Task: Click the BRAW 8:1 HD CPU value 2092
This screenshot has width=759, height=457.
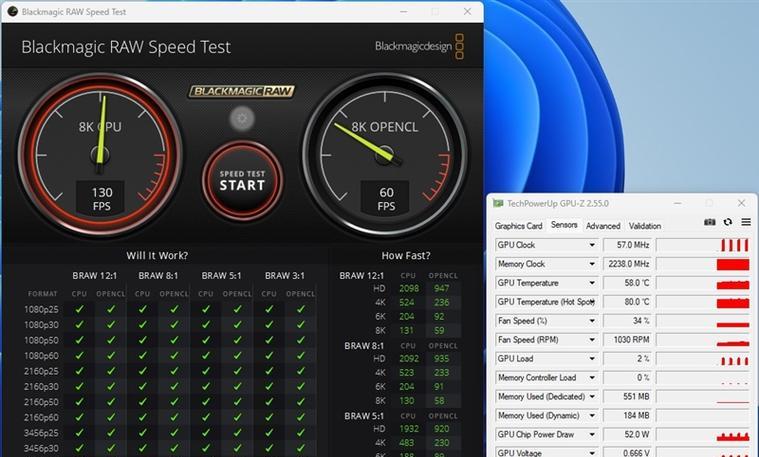Action: (409, 359)
